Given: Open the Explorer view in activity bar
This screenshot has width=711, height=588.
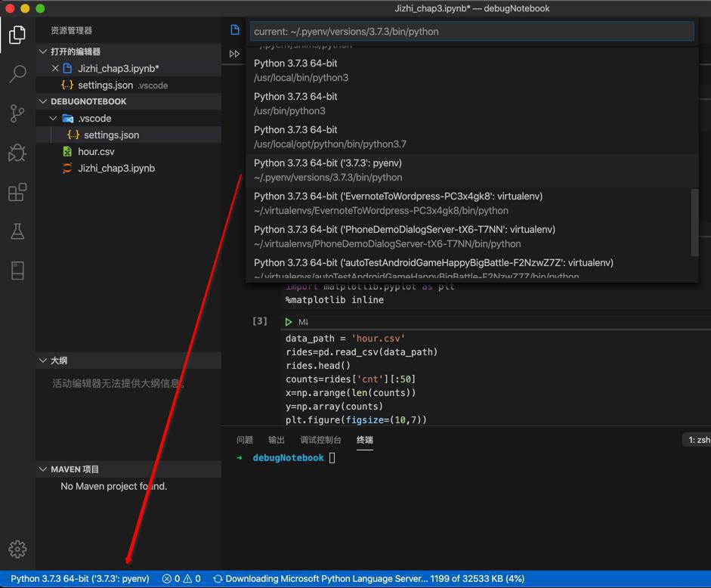Looking at the screenshot, I should [x=17, y=35].
